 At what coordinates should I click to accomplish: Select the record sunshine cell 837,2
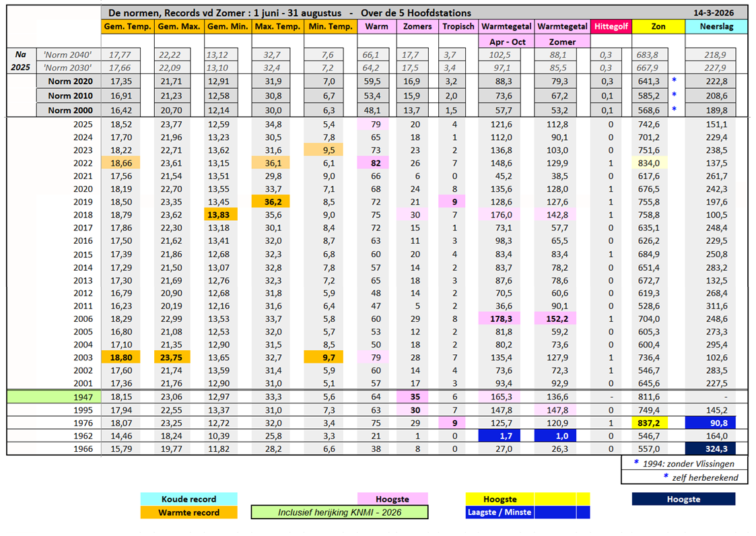click(658, 423)
